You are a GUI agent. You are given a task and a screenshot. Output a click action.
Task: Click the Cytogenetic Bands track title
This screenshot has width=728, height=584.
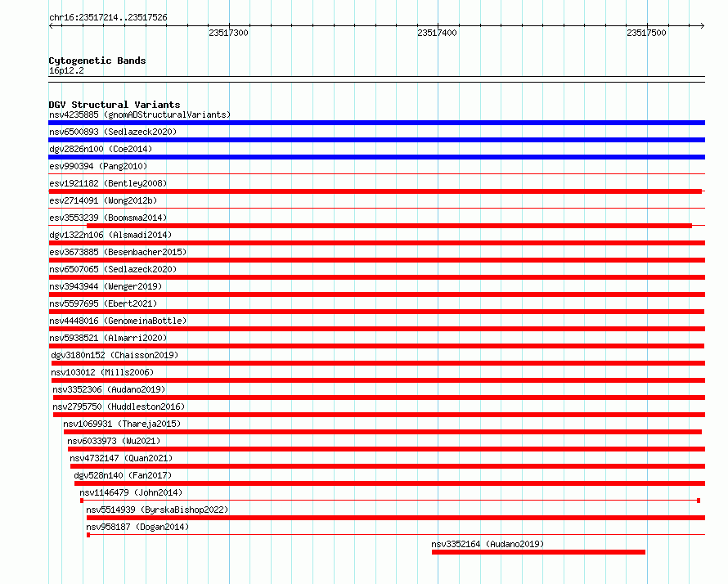(97, 61)
